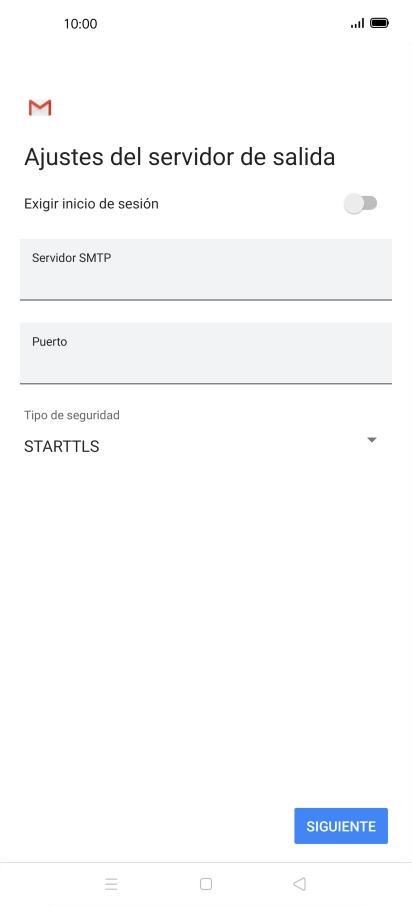Continue with the SIGUIENTE button
Screen dimensions: 412x906
(x=341, y=826)
